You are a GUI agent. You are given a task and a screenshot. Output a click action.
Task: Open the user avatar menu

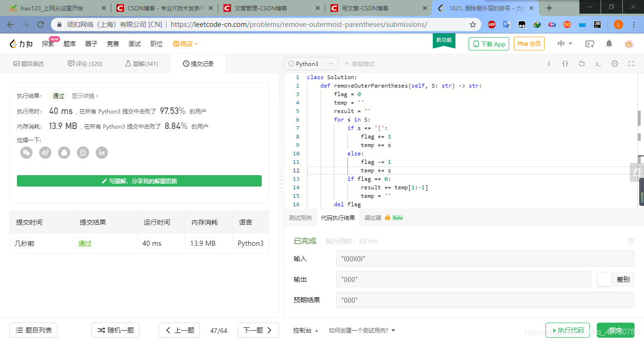629,44
